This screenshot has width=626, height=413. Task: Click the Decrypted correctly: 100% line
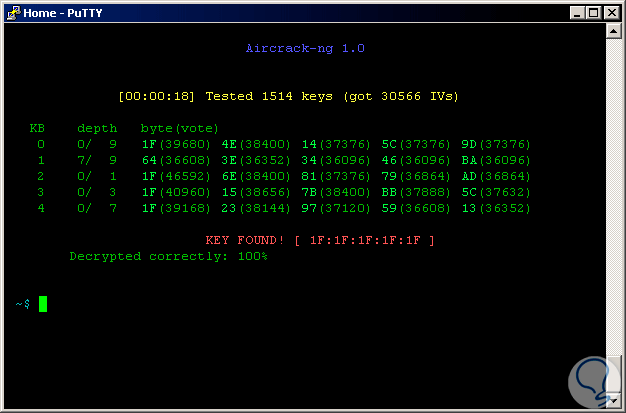pos(168,256)
